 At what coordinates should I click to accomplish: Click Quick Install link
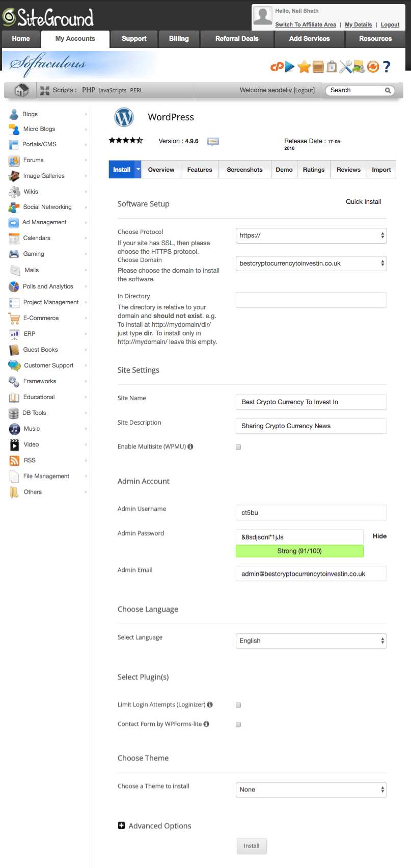point(364,202)
